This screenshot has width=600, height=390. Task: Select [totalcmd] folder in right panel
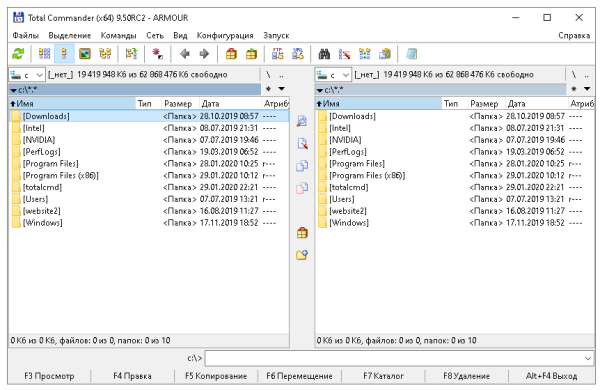[x=455, y=187]
